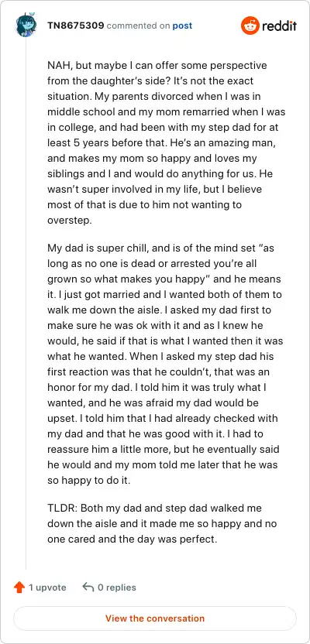Viewport: 310px width, 644px height.
Task: Click the quoted phrase beginning "as long as"
Action: (x=164, y=263)
